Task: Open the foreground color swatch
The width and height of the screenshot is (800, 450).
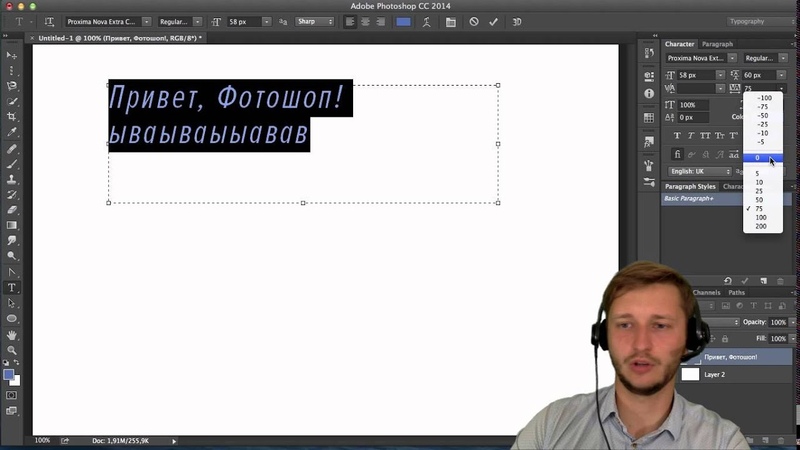Action: (x=9, y=374)
